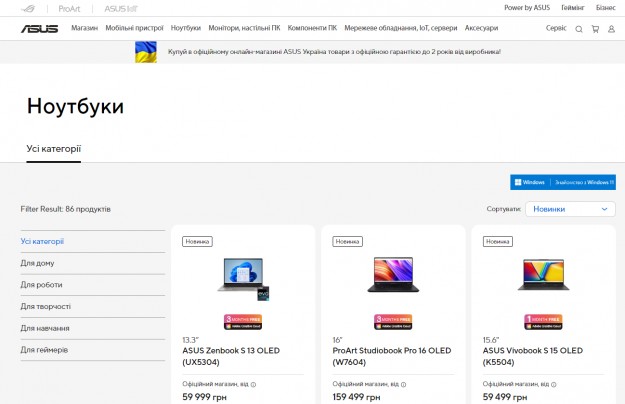Filter by Для геймерів category
This screenshot has height=404, width=625.
(44, 350)
